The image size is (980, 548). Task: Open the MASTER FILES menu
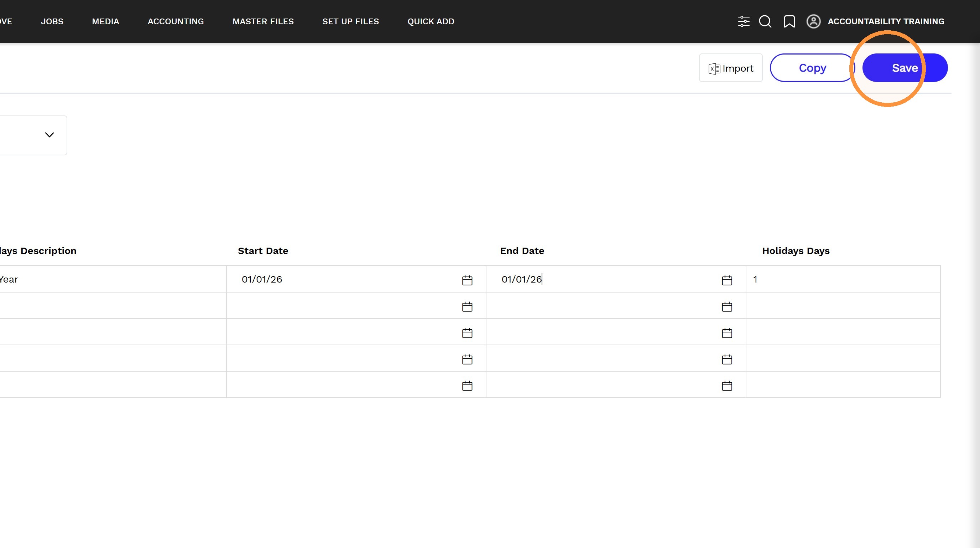(x=263, y=21)
